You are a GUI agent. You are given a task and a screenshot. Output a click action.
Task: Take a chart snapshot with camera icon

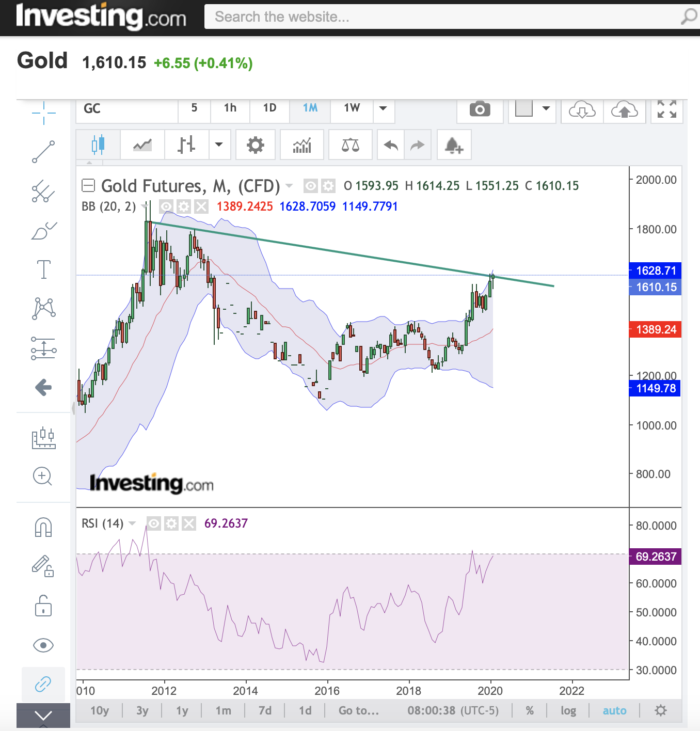click(x=480, y=109)
